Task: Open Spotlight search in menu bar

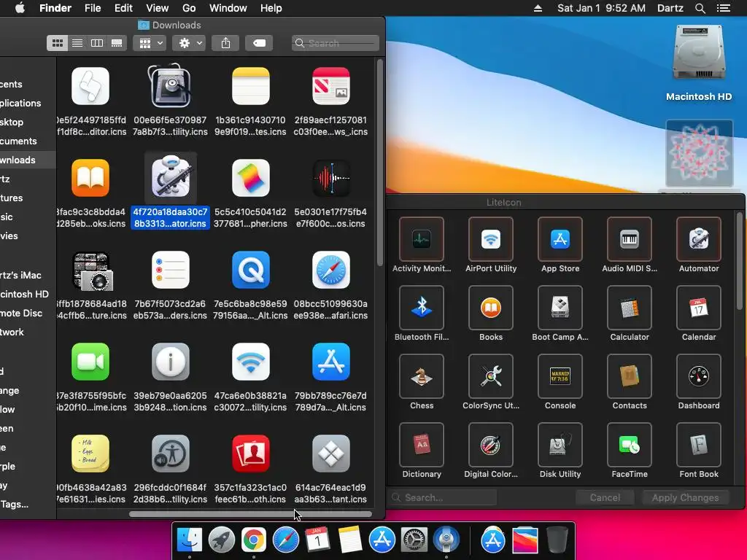Action: 700,8
